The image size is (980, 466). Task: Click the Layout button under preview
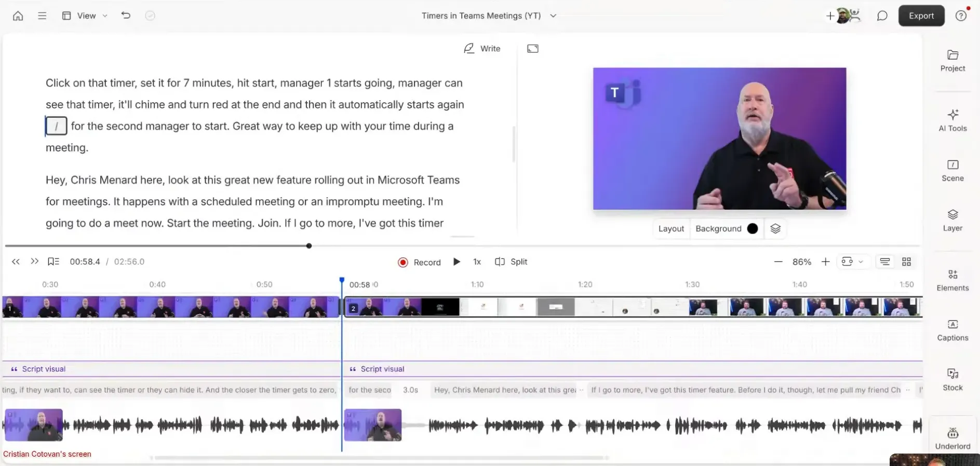(671, 229)
